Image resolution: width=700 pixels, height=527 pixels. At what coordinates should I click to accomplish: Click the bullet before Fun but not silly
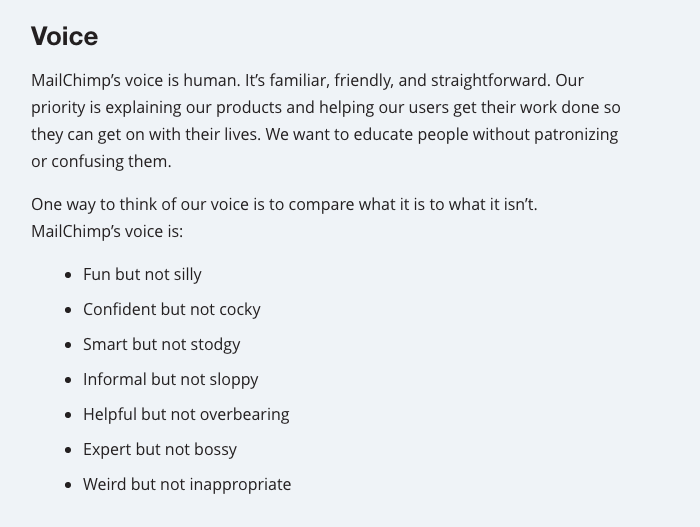tap(68, 275)
